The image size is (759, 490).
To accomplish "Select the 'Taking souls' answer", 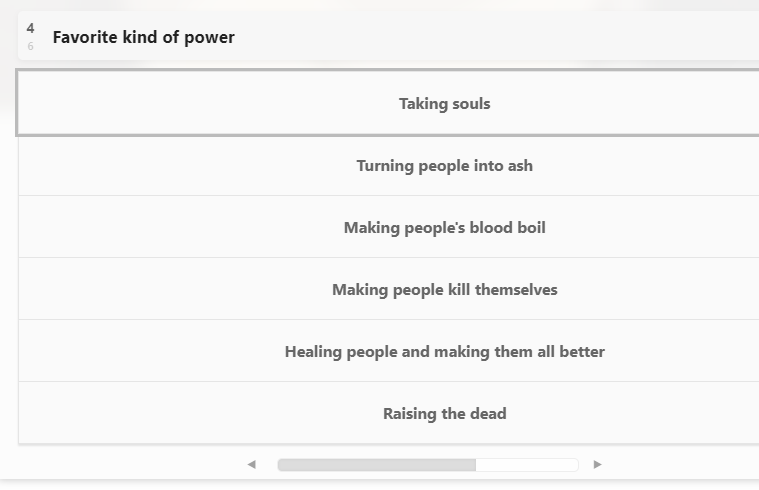I will tap(444, 104).
